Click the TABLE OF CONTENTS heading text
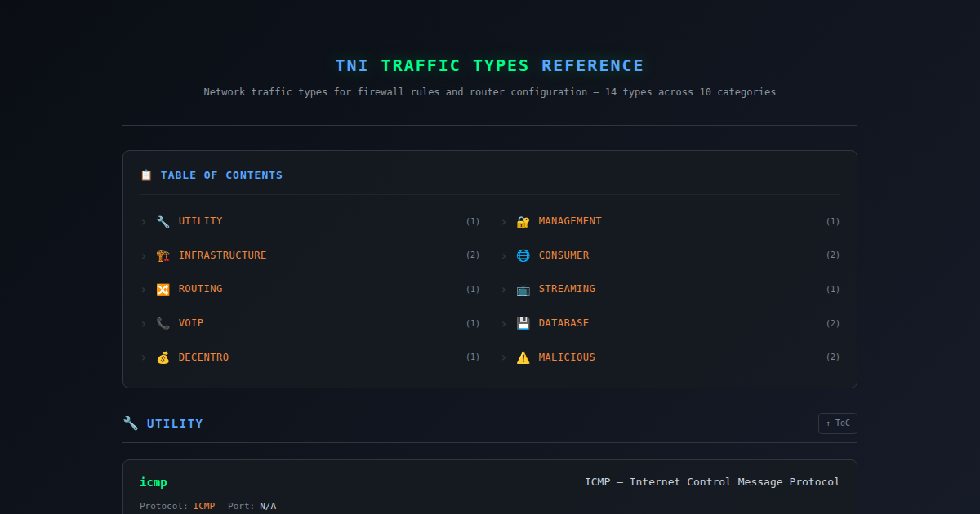This screenshot has width=980, height=514. coord(222,175)
